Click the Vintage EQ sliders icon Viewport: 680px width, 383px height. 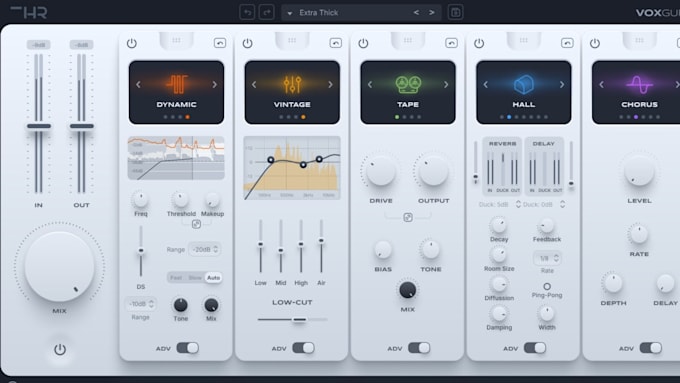coord(292,84)
